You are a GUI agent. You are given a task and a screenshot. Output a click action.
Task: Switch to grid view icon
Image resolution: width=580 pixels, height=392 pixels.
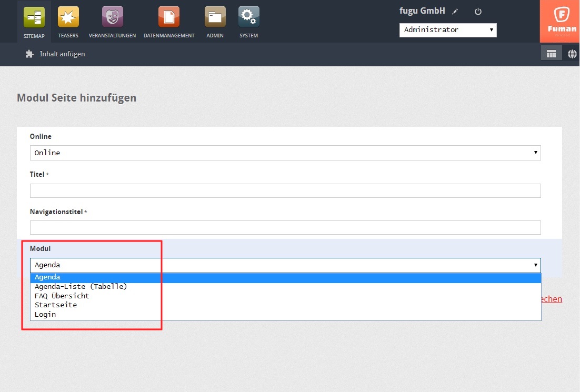click(551, 54)
